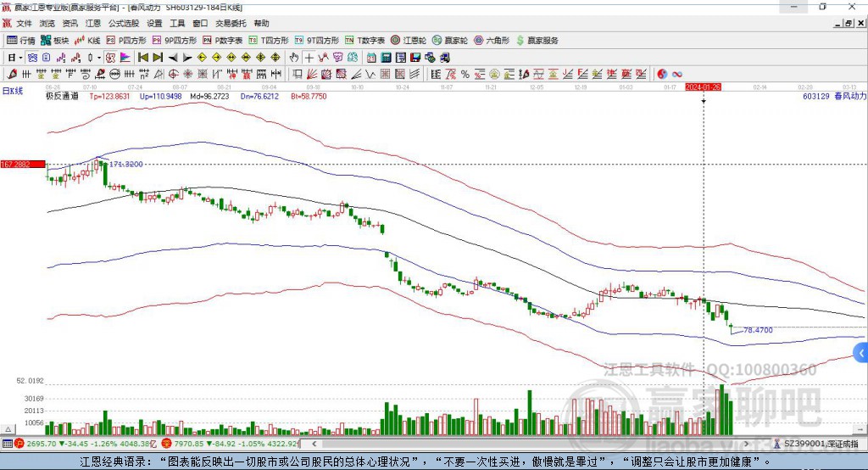This screenshot has height=470, width=868.
Task: Open the calendar date icon
Action: click(x=371, y=58)
